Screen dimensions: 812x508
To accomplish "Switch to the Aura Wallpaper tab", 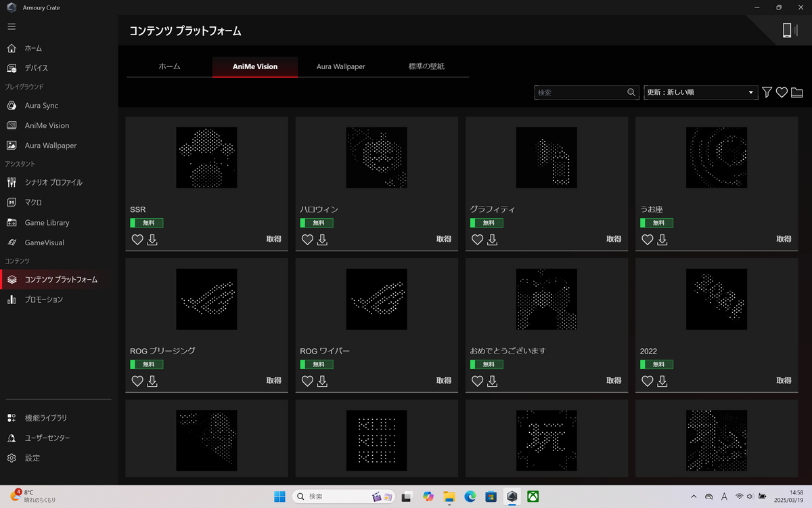I will (340, 67).
